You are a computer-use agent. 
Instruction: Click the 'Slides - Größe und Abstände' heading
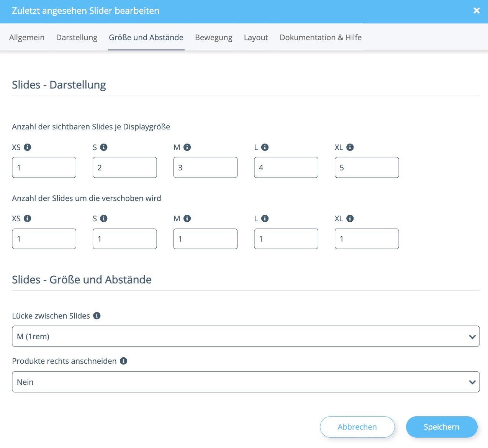click(x=82, y=280)
